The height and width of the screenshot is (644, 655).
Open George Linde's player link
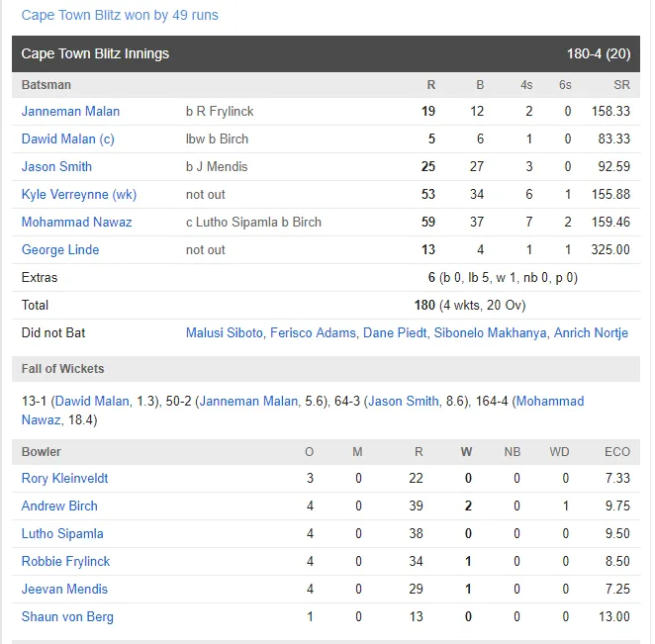(60, 249)
